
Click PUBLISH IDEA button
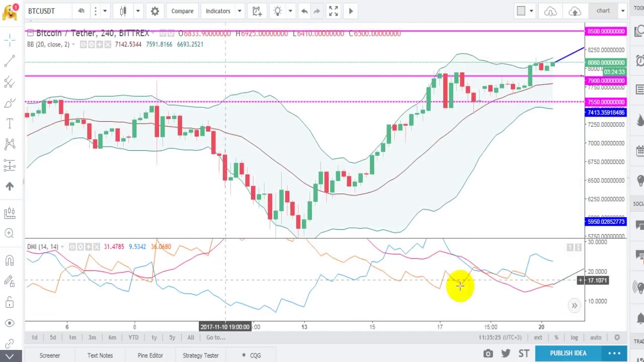569,353
